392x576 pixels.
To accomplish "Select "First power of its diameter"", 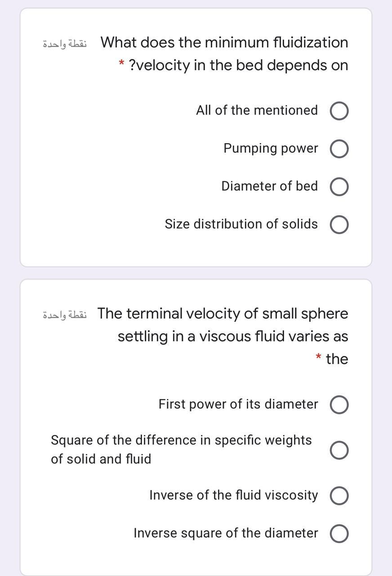I will coord(339,404).
